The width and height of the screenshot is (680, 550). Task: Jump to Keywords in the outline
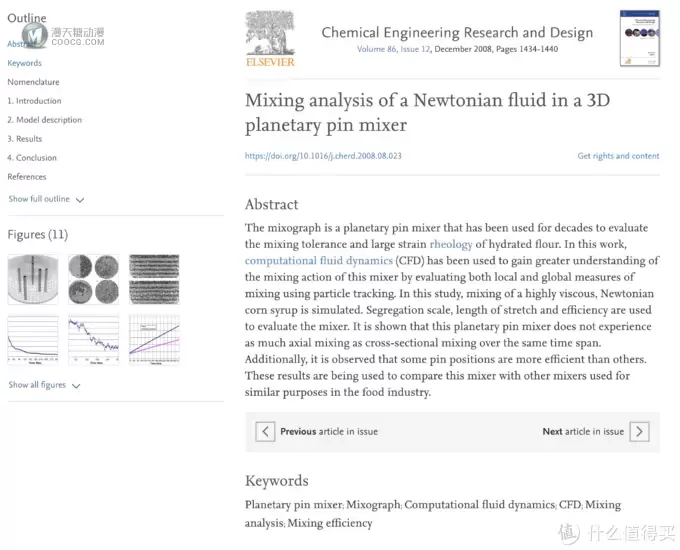24,63
